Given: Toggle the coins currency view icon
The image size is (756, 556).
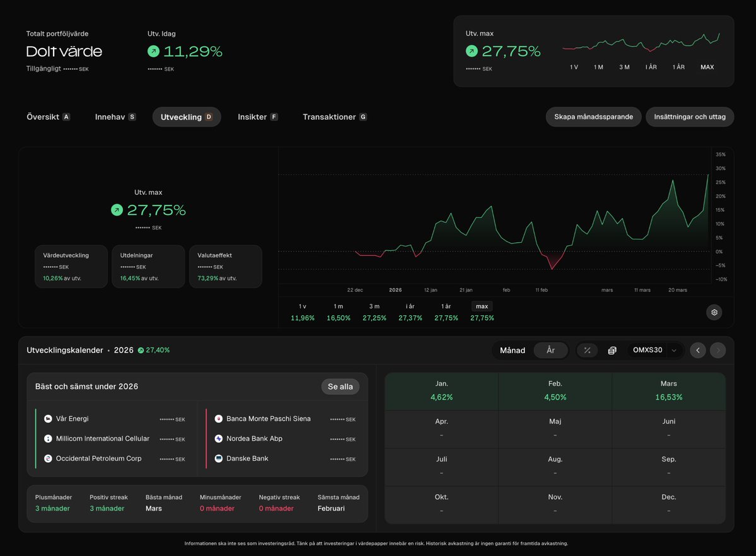Looking at the screenshot, I should (612, 350).
